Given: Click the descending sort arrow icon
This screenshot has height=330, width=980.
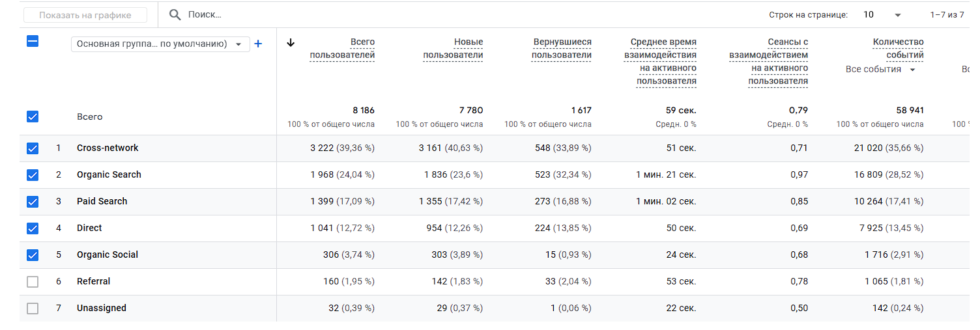Looking at the screenshot, I should [291, 42].
